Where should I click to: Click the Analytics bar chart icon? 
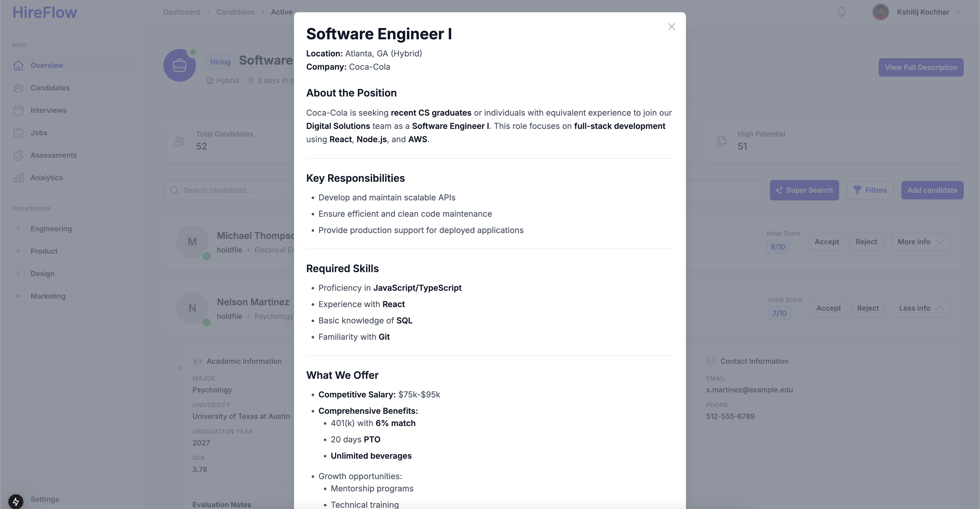tap(18, 178)
